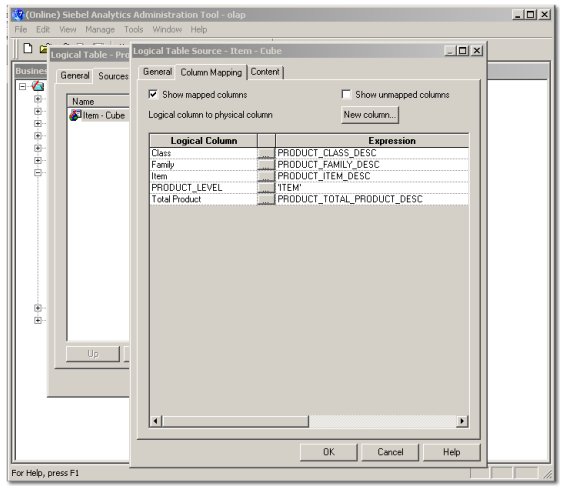
Task: Open the Window menu
Action: pos(167,29)
